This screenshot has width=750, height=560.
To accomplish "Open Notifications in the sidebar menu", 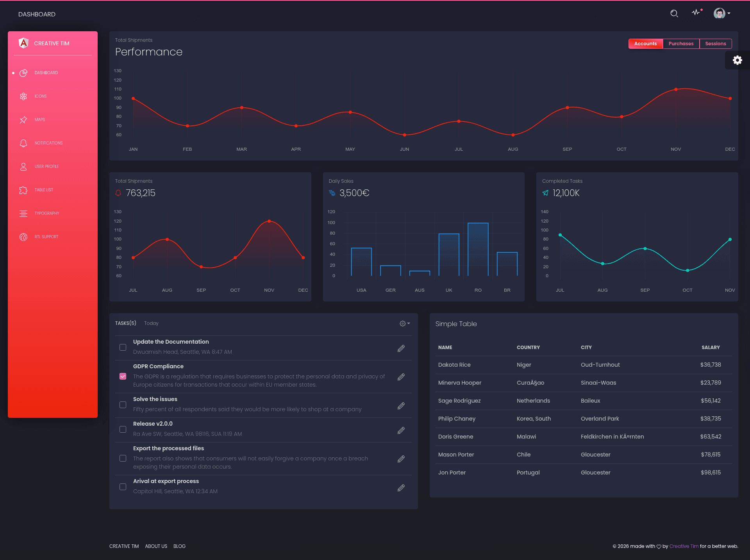I will 53,143.
